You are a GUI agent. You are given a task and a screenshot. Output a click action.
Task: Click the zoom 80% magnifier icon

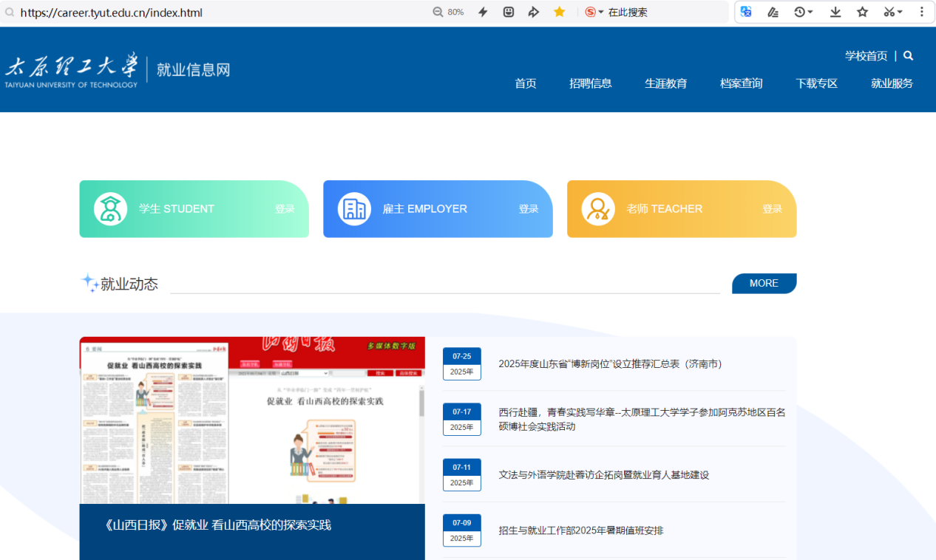click(438, 12)
